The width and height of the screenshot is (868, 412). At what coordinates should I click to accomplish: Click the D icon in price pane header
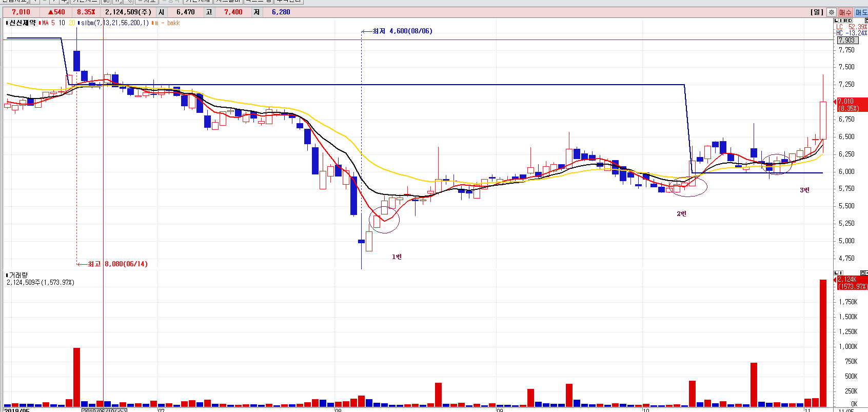click(850, 21)
